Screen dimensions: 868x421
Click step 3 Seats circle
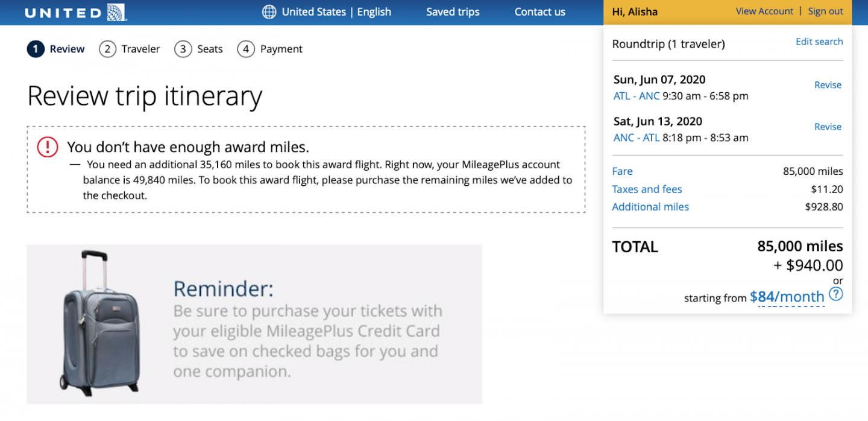tap(183, 49)
